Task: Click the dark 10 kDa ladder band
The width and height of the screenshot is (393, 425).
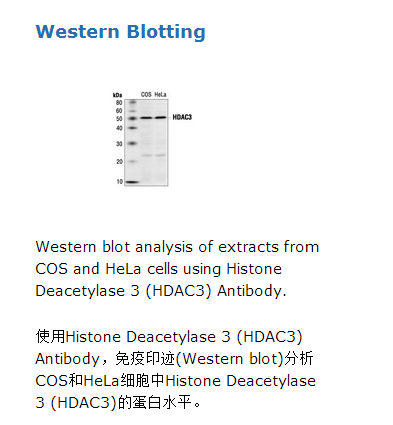Action: click(x=132, y=182)
